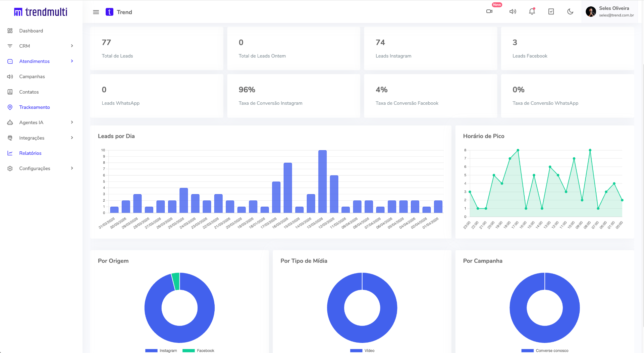Click the 08:00 peak point in Horário de Pico
644x353 pixels.
pos(590,150)
